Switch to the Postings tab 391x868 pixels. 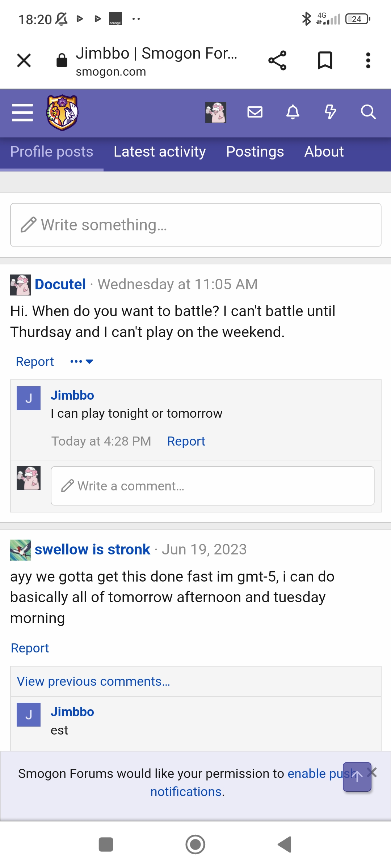(x=255, y=152)
